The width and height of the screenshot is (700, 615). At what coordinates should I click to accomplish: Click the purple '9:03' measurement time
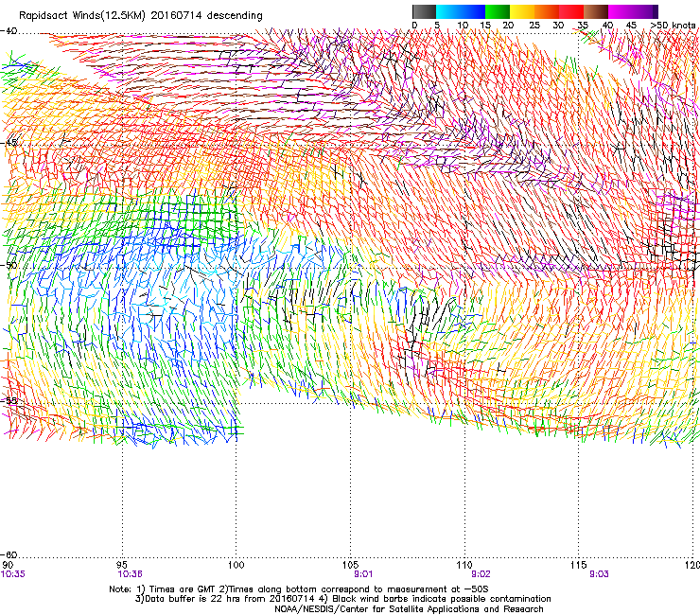click(x=599, y=574)
